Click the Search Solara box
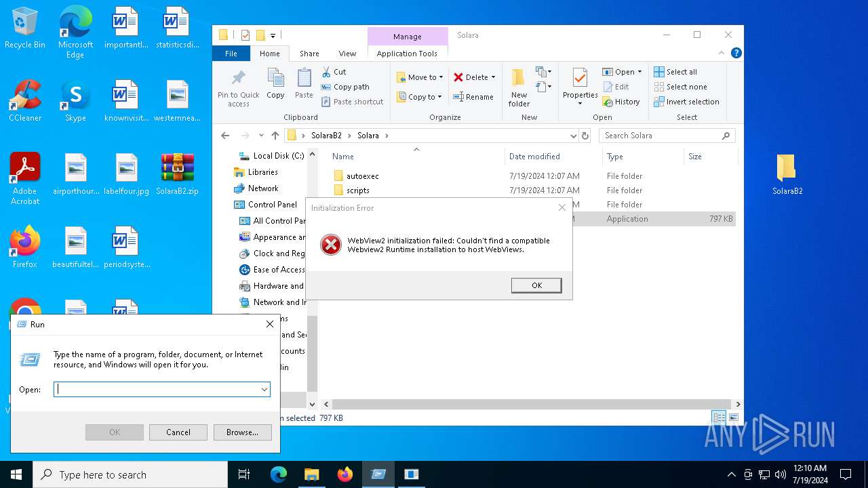The width and height of the screenshot is (868, 488). [x=667, y=136]
